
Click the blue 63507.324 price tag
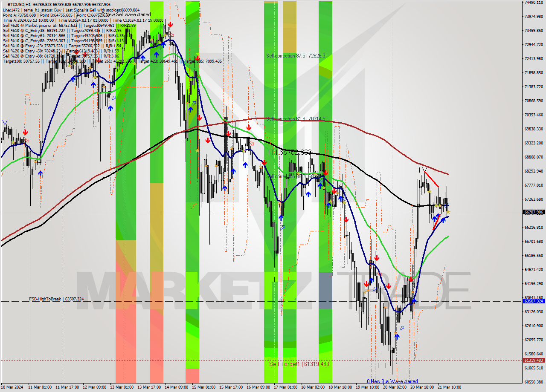[533, 301]
